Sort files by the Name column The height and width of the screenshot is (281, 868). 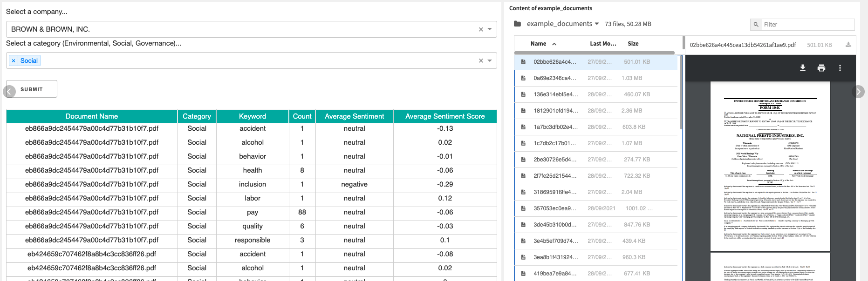tap(538, 44)
